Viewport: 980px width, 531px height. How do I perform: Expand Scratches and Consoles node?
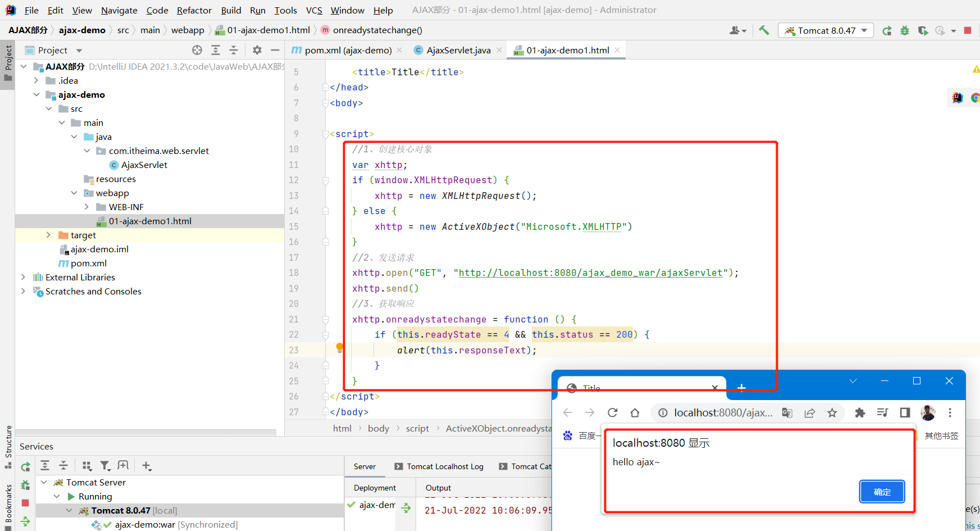23,291
